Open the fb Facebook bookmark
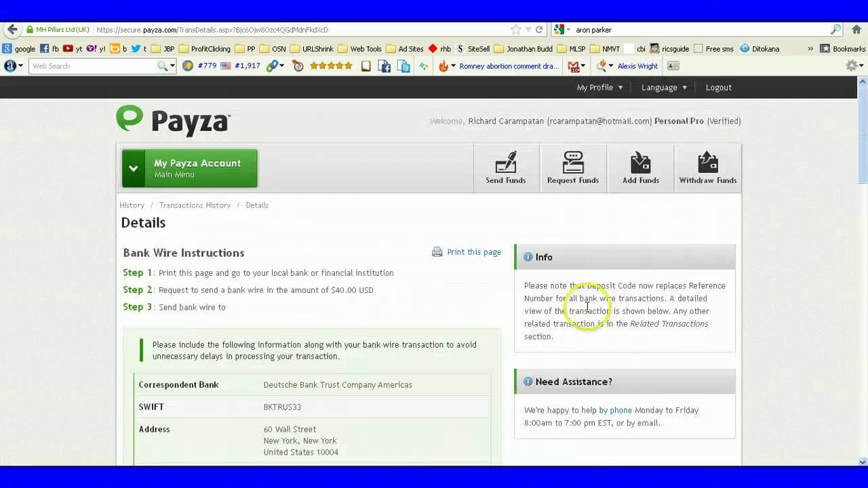Screen dimensions: 868x488 coord(50,49)
